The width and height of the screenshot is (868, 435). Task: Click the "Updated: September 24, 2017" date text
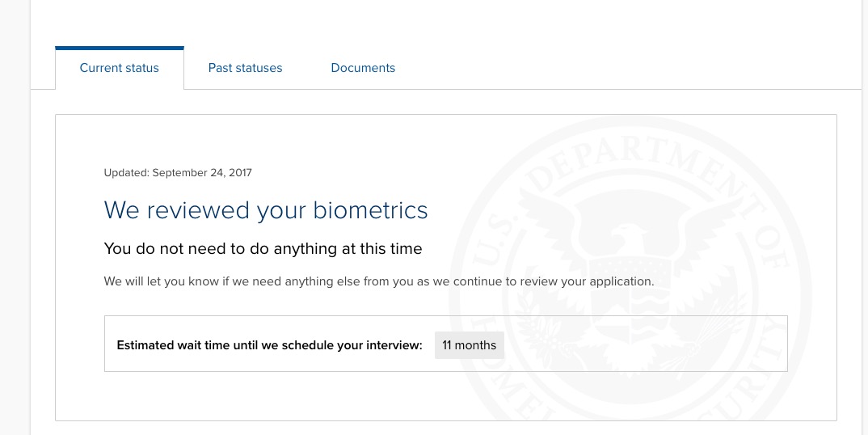pos(178,172)
